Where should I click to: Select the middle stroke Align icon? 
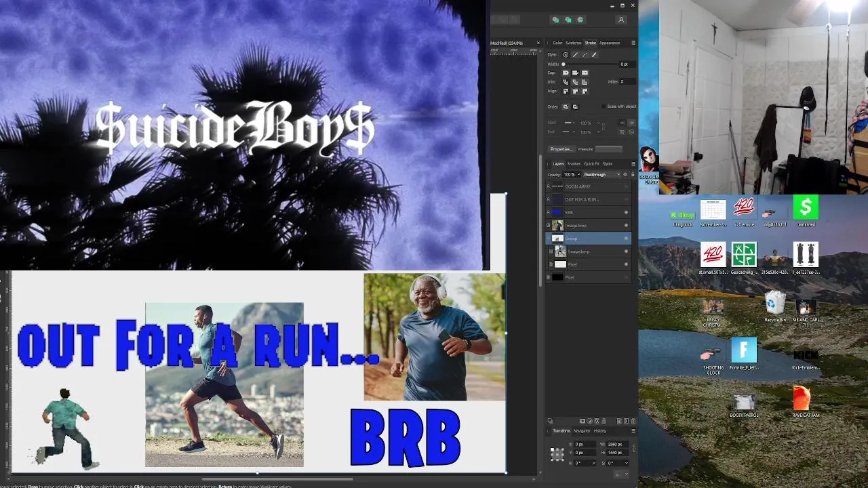(575, 91)
